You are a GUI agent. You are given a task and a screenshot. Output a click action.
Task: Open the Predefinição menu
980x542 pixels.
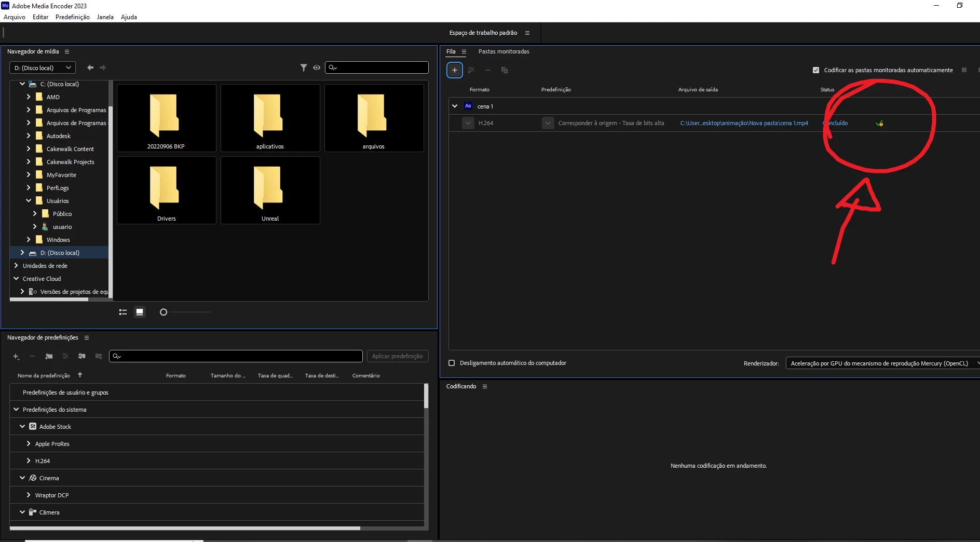click(72, 17)
